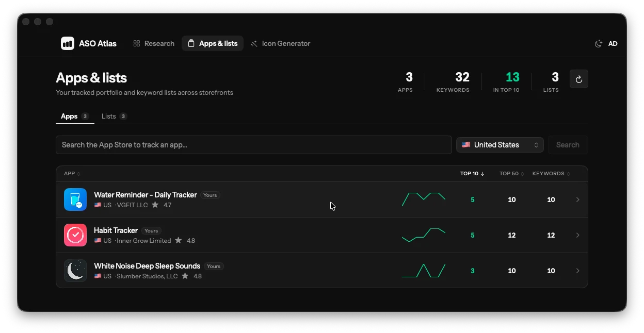The width and height of the screenshot is (644, 333).
Task: Click the White Noise app icon
Action: click(75, 271)
